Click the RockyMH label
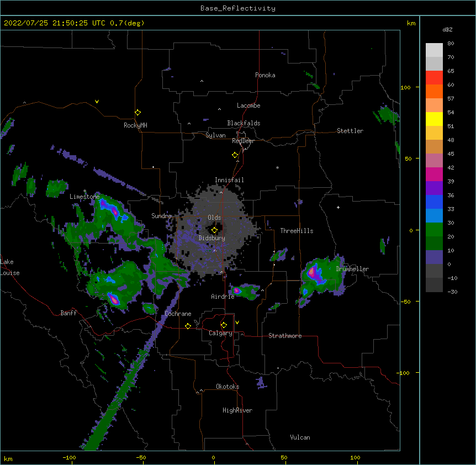The image size is (476, 465). pos(135,125)
